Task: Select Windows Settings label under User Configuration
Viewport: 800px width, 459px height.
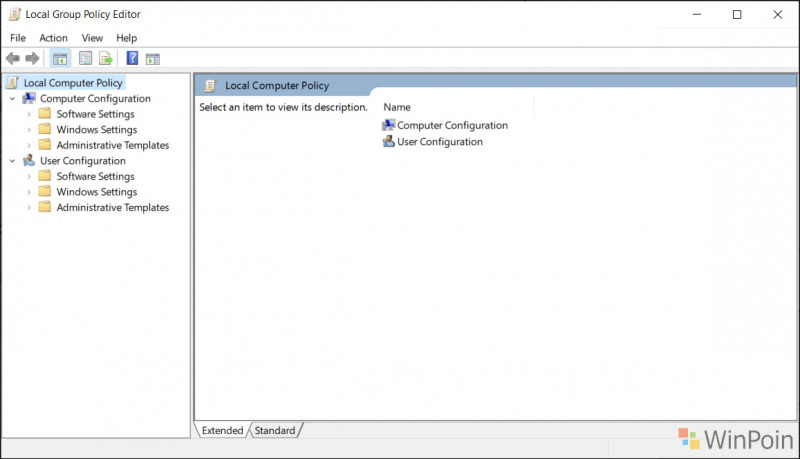Action: (x=97, y=192)
